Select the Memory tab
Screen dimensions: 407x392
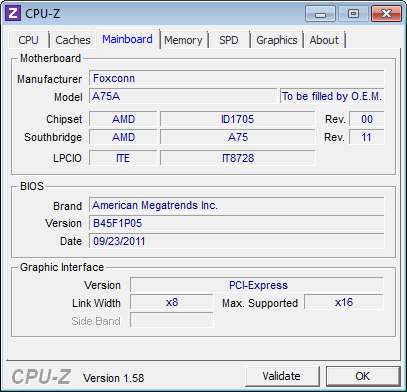(183, 40)
